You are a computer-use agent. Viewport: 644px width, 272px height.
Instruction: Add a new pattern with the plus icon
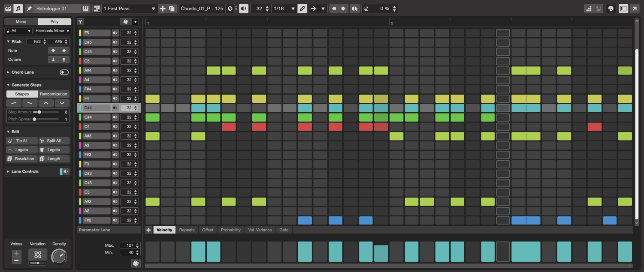[x=163, y=9]
